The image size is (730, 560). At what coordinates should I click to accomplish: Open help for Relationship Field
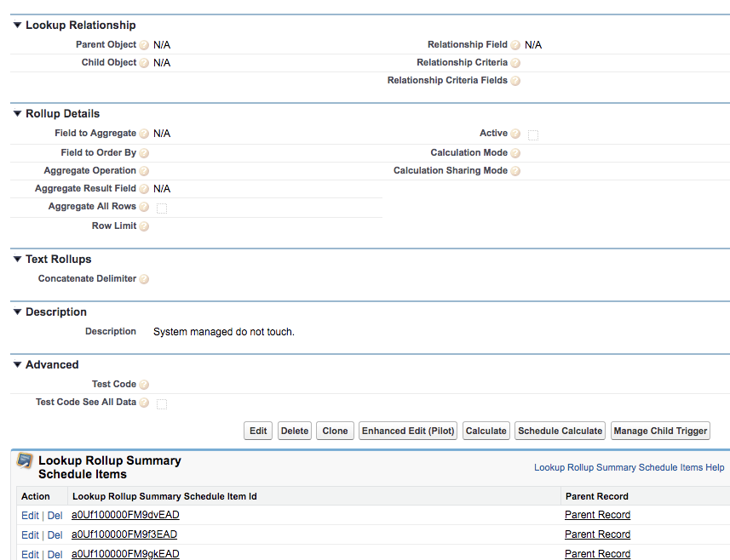coord(515,44)
